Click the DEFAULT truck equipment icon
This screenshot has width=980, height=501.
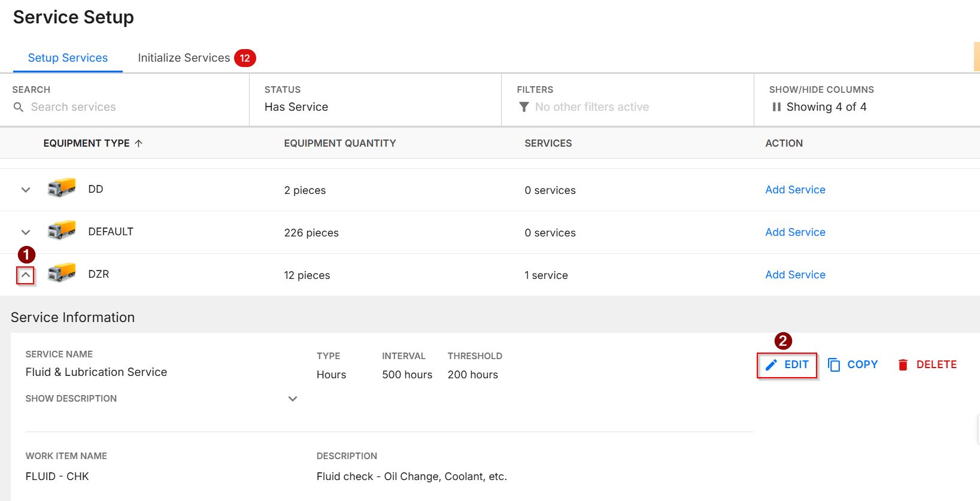(x=62, y=230)
